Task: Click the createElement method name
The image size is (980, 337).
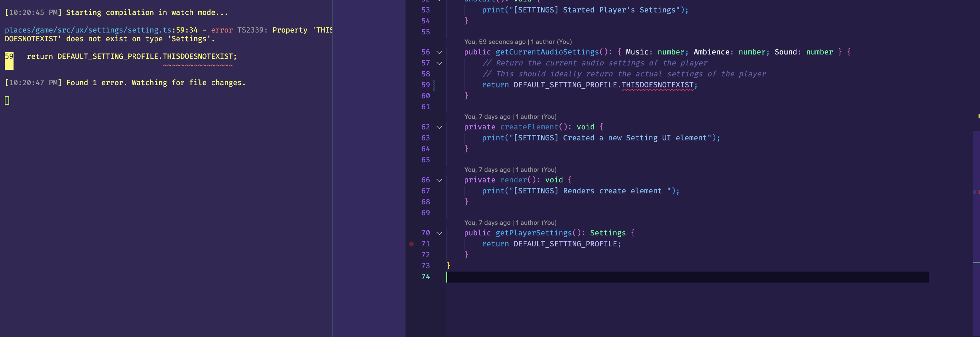Action: [529, 127]
